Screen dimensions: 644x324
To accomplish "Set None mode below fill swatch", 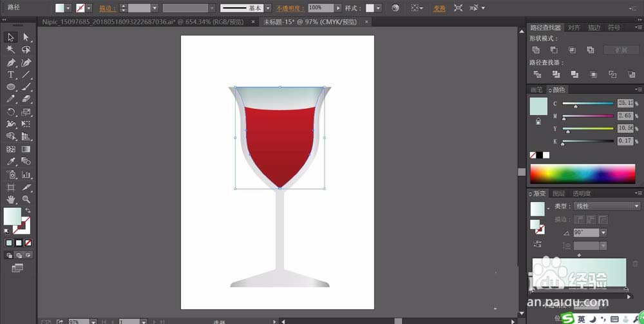I will 28,243.
